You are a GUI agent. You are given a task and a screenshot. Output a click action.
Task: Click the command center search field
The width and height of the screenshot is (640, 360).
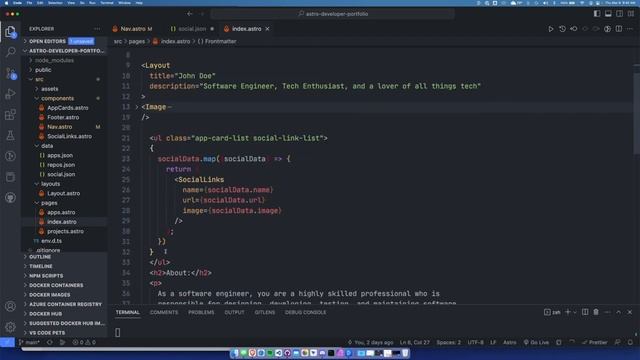click(x=333, y=14)
